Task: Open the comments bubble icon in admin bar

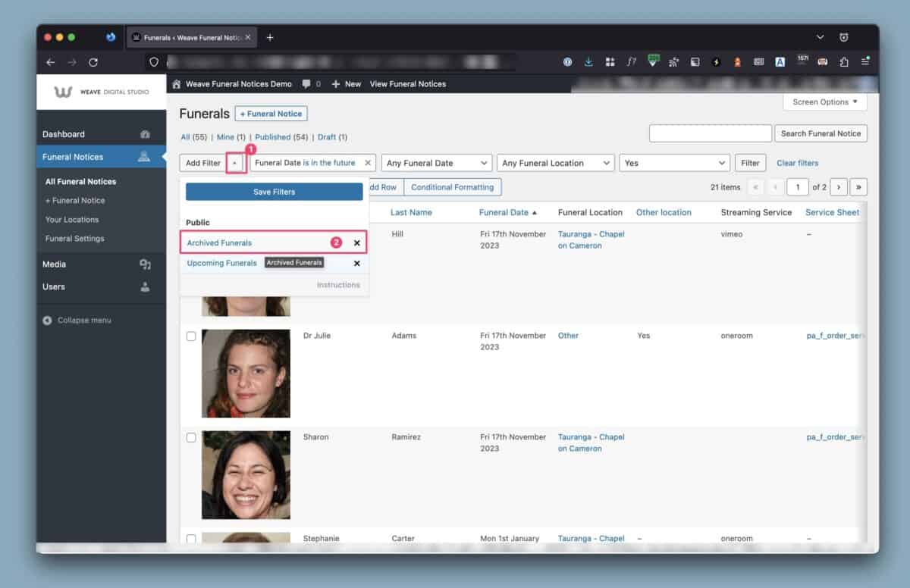Action: click(306, 84)
